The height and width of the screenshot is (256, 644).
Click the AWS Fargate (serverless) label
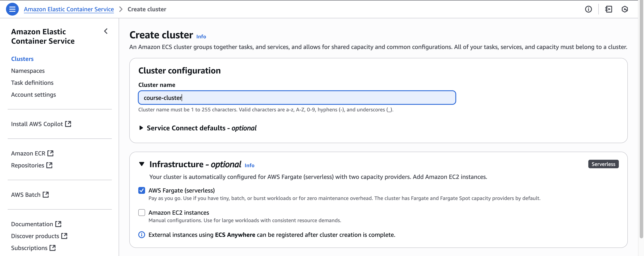(x=182, y=190)
